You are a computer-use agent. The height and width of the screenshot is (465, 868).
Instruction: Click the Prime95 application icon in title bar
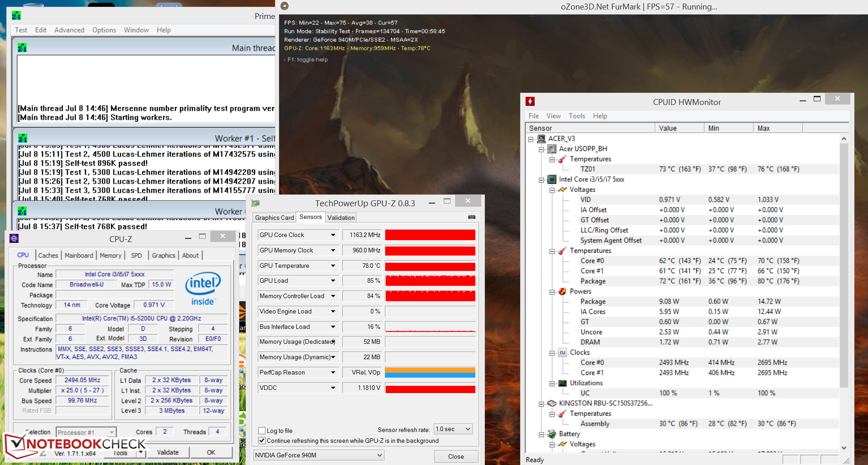(16, 16)
